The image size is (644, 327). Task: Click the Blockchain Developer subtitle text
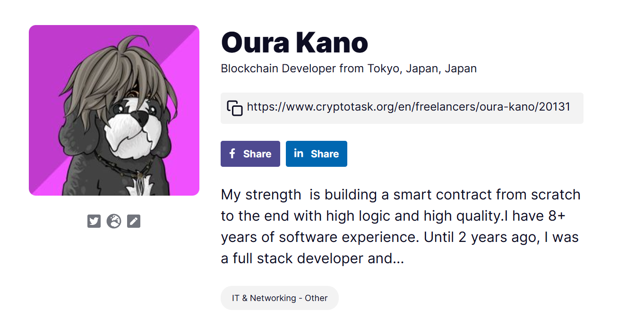tap(349, 69)
